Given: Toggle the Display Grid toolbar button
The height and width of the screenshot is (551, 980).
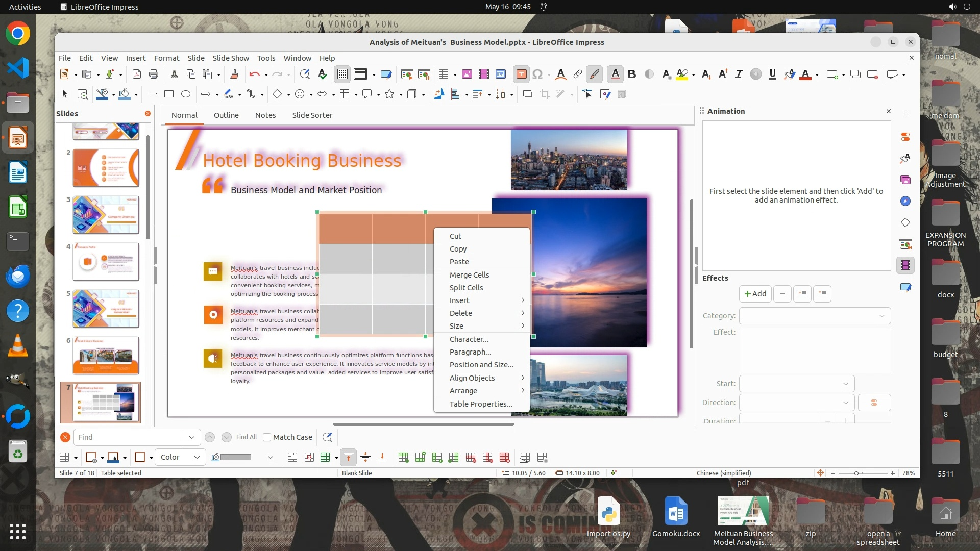Looking at the screenshot, I should pyautogui.click(x=342, y=74).
